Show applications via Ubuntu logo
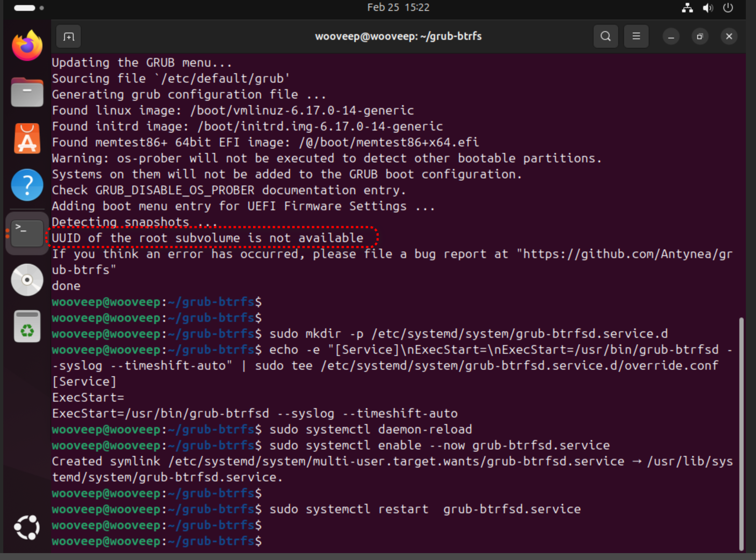Image resolution: width=756 pixels, height=560 pixels. point(27,527)
